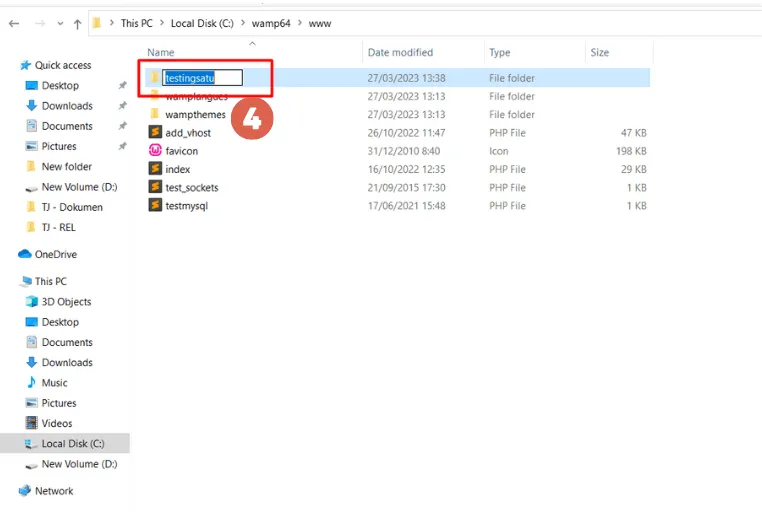The height and width of the screenshot is (512, 762).
Task: Open New Volume (D:) under Quick access
Action: (79, 187)
